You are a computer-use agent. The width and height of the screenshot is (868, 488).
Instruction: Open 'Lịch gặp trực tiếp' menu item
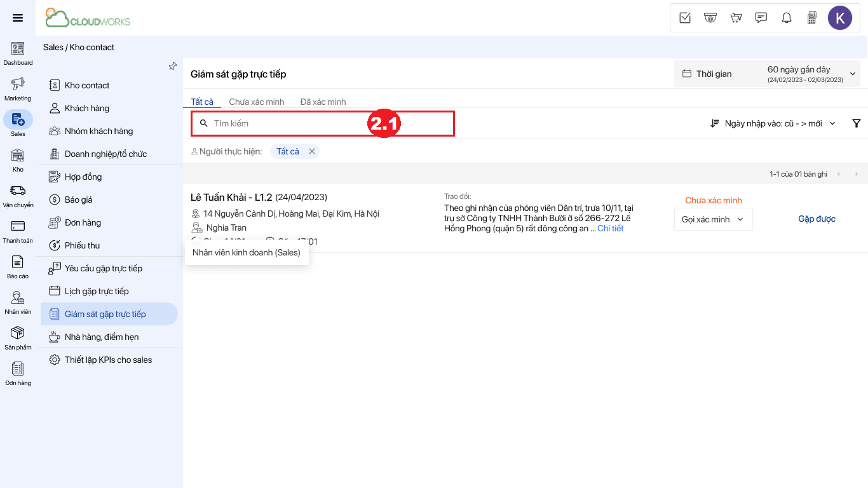pyautogui.click(x=97, y=291)
